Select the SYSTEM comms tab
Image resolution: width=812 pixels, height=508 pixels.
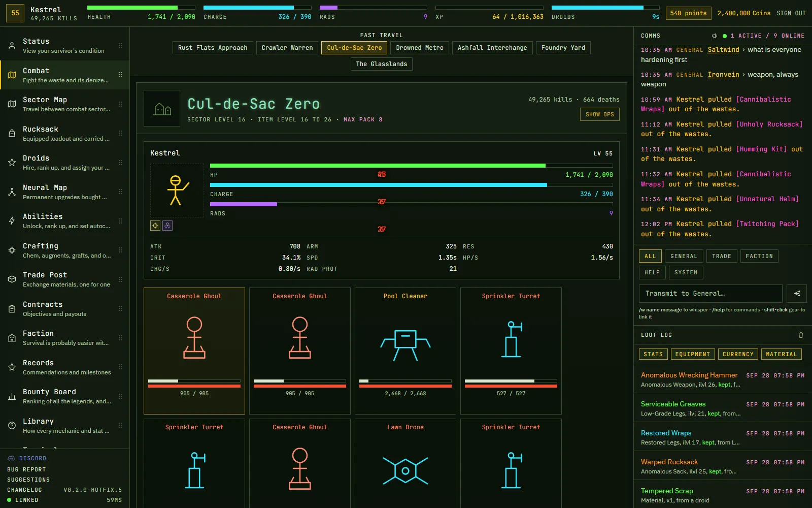pyautogui.click(x=686, y=272)
